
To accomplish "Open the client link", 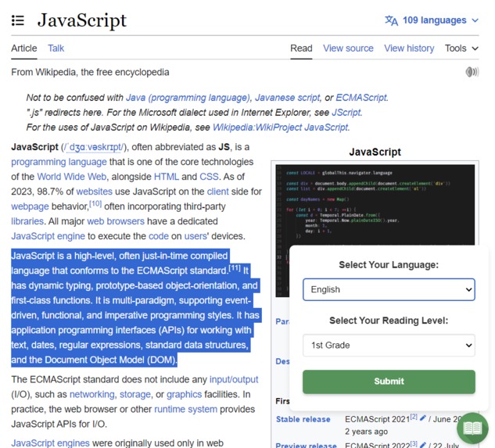I will pos(218,192).
